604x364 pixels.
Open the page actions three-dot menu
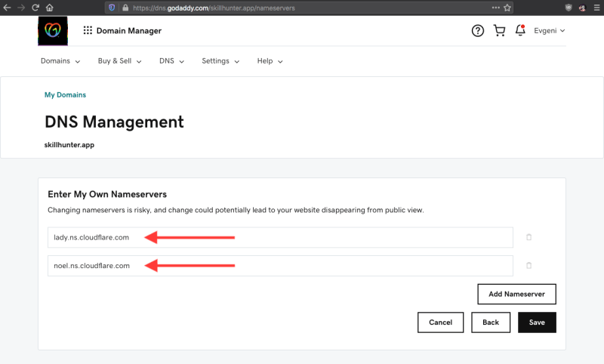(x=496, y=8)
